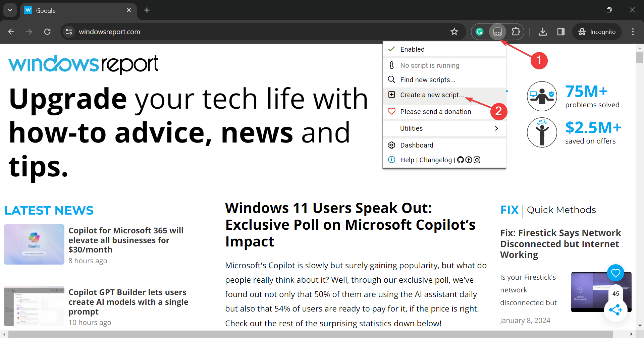Screen dimensions: 644x338
Task: Click 'Please send a donation' entry
Action: coord(444,112)
